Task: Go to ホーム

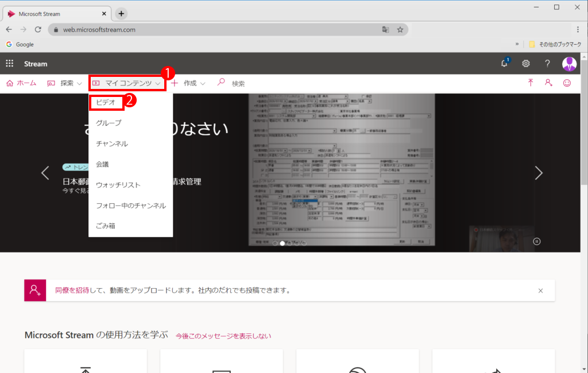Action: [x=21, y=83]
